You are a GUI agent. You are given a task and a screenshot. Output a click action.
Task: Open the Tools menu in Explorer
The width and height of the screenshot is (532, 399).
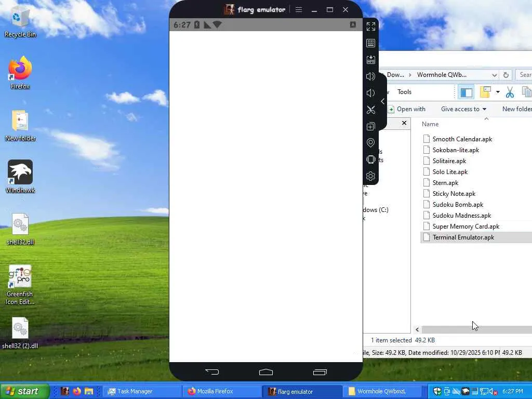tap(404, 92)
